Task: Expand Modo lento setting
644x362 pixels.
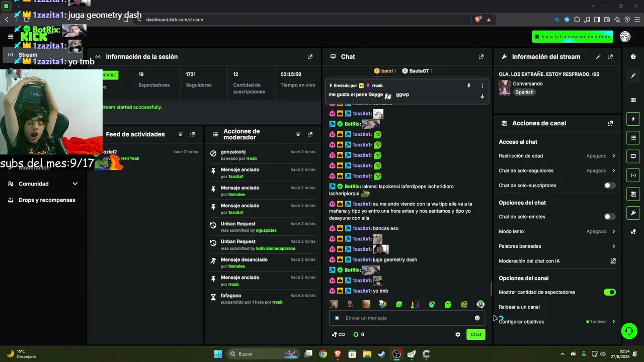Action: [557, 231]
